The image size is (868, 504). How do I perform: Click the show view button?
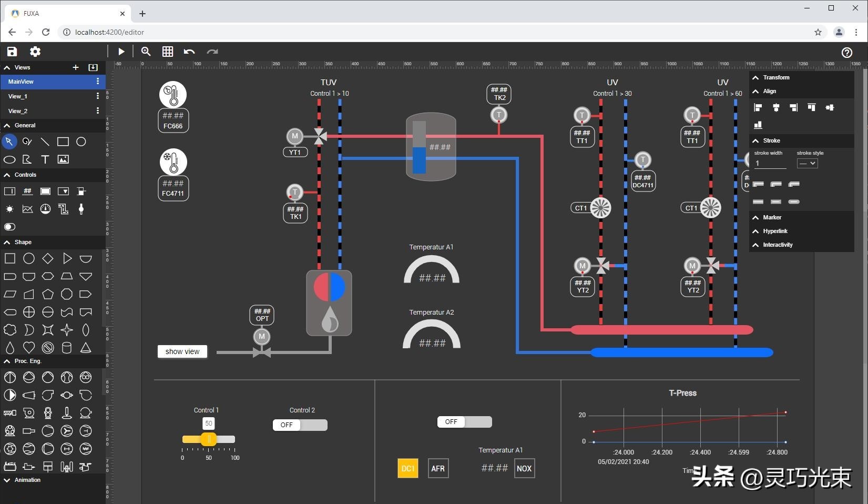[x=182, y=351]
